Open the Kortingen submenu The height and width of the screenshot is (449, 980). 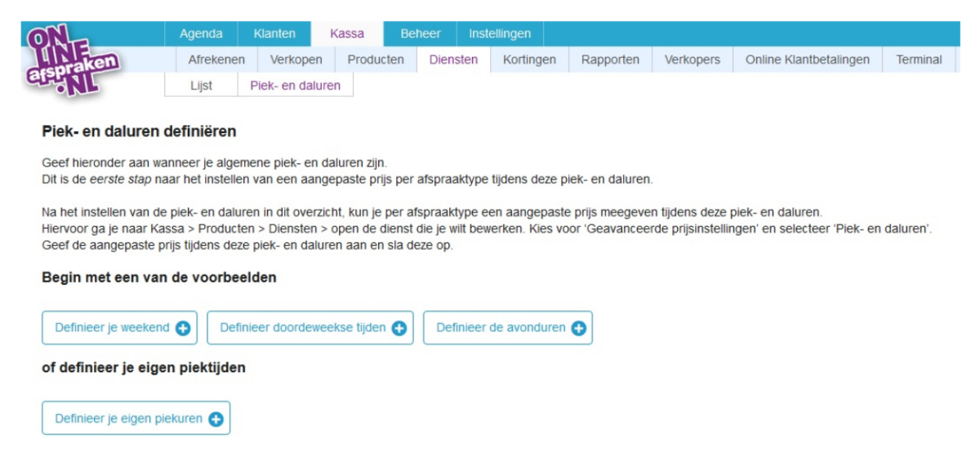(529, 60)
